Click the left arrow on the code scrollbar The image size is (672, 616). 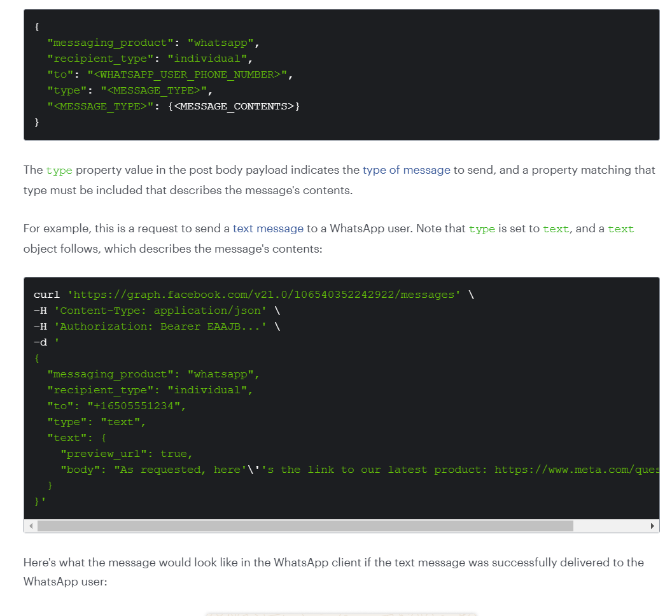[x=30, y=526]
